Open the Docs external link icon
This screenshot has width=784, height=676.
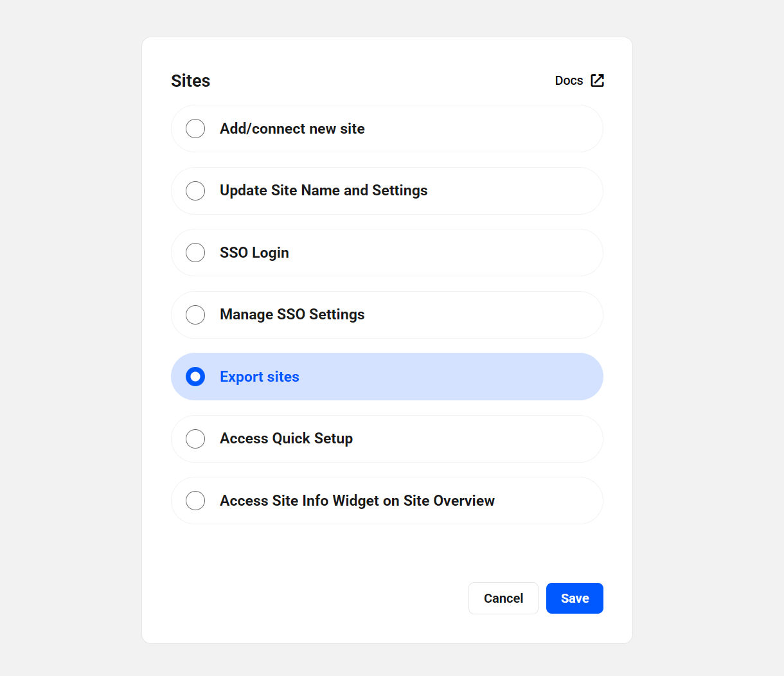tap(597, 80)
